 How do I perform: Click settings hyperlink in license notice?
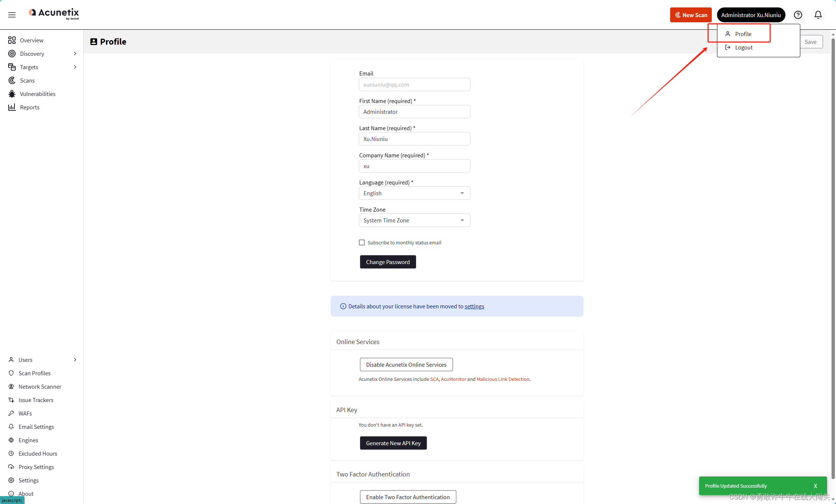pyautogui.click(x=475, y=306)
